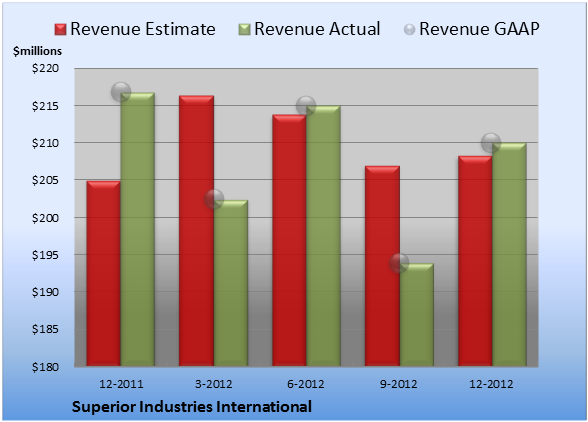This screenshot has height=422, width=588.
Task: Click the red Revenue Estimate legend swatch
Action: (x=60, y=30)
